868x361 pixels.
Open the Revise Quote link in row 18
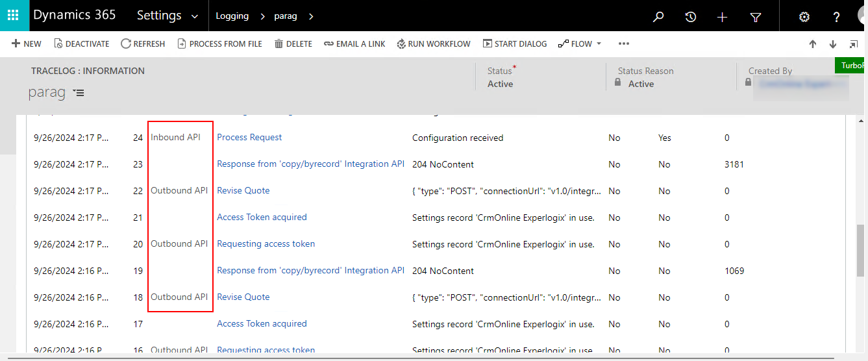click(243, 297)
